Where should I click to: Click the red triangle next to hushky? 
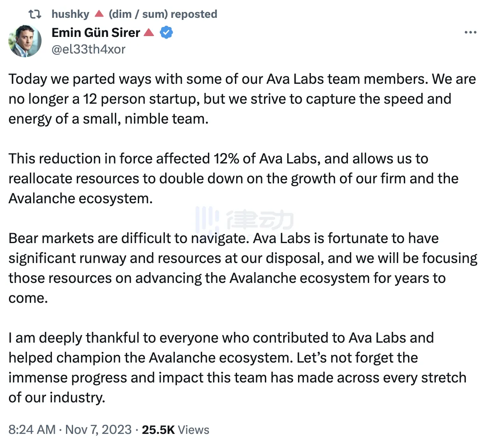pyautogui.click(x=99, y=14)
